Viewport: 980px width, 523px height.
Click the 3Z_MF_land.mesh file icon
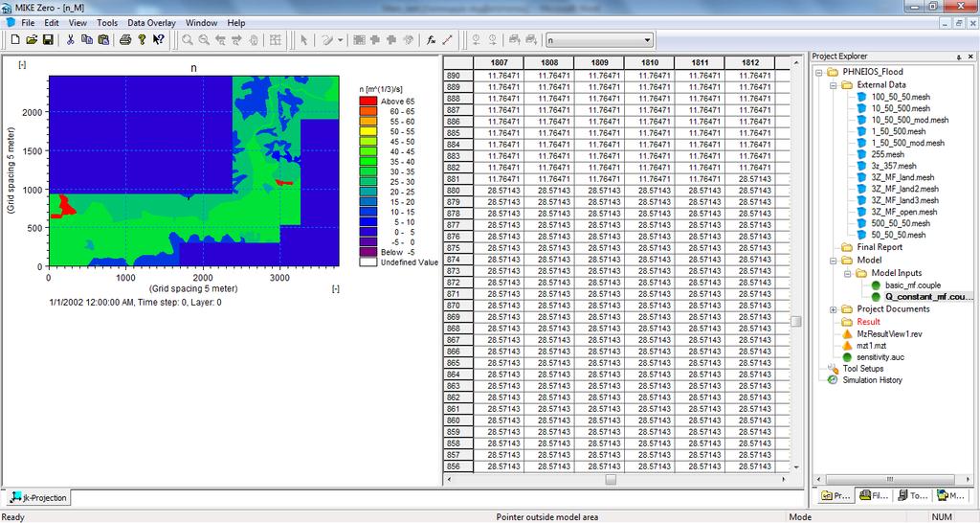pos(862,177)
